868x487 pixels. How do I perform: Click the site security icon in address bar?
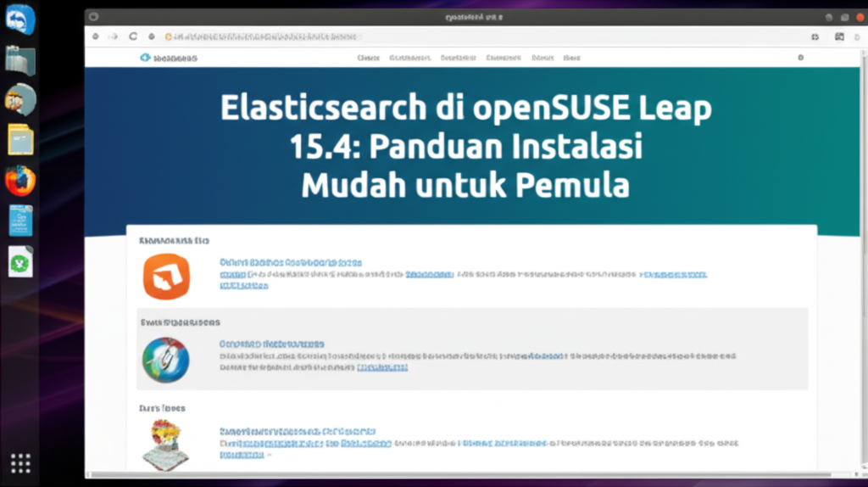(169, 36)
